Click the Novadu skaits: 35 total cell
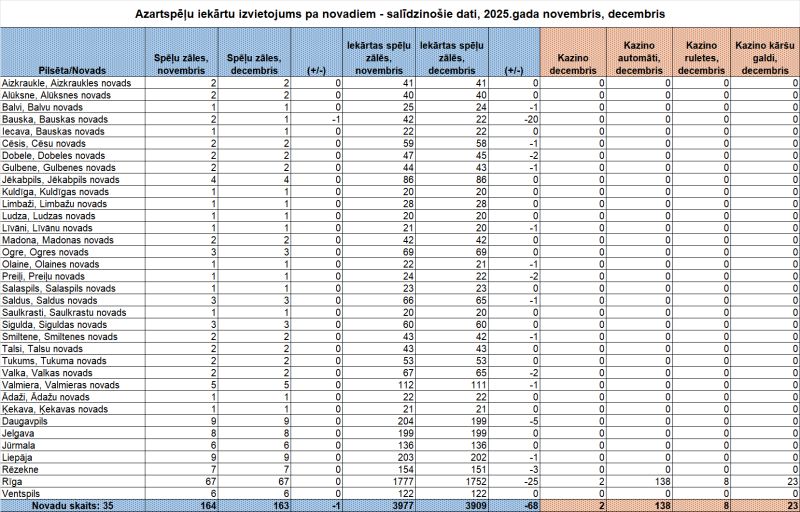This screenshot has height=512, width=800. (x=72, y=506)
